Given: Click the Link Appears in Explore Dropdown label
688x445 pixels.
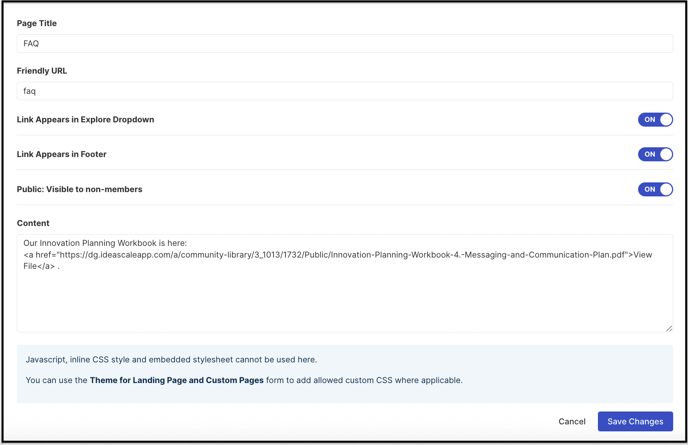Looking at the screenshot, I should (86, 119).
